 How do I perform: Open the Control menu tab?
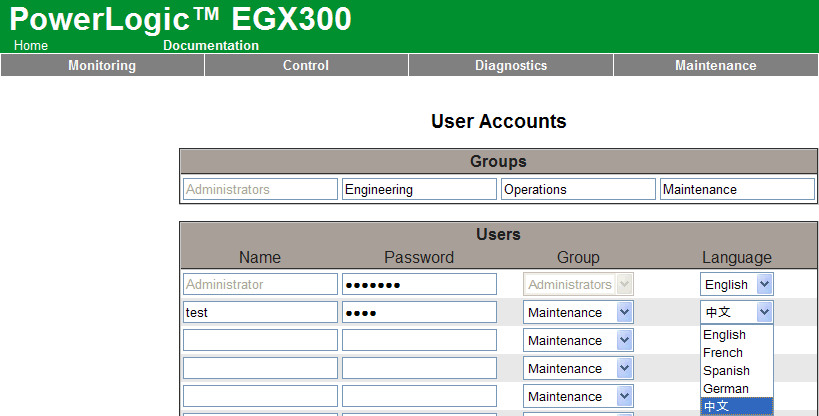click(x=306, y=65)
